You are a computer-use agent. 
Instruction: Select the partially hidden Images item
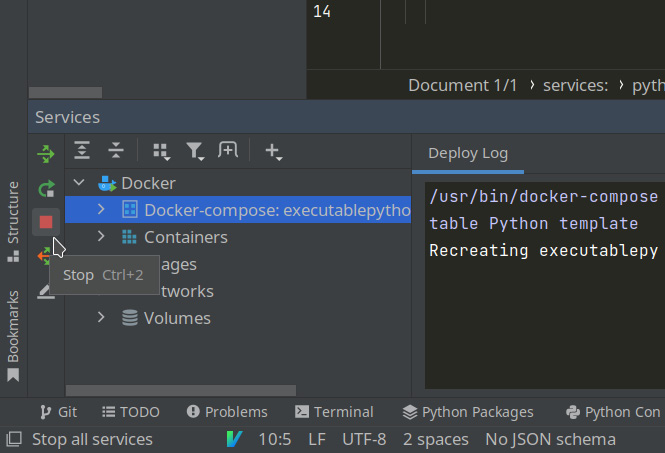(179, 265)
